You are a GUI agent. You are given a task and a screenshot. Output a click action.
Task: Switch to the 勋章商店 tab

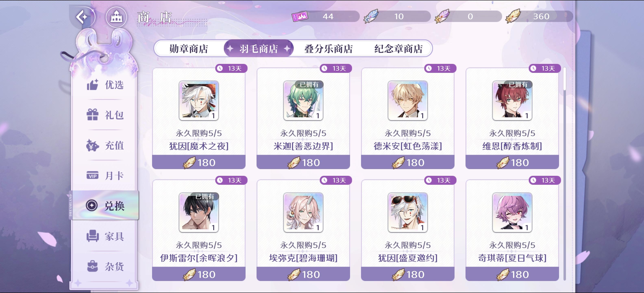pyautogui.click(x=189, y=49)
